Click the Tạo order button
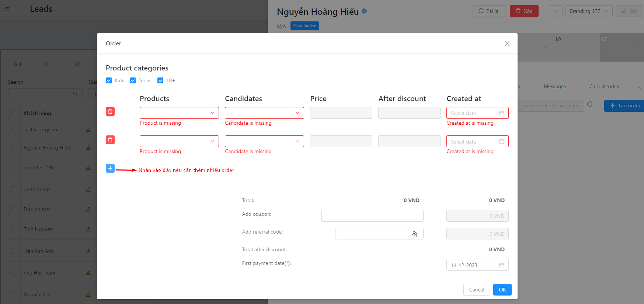Screen dimensions: 644x304 pyautogui.click(x=625, y=106)
